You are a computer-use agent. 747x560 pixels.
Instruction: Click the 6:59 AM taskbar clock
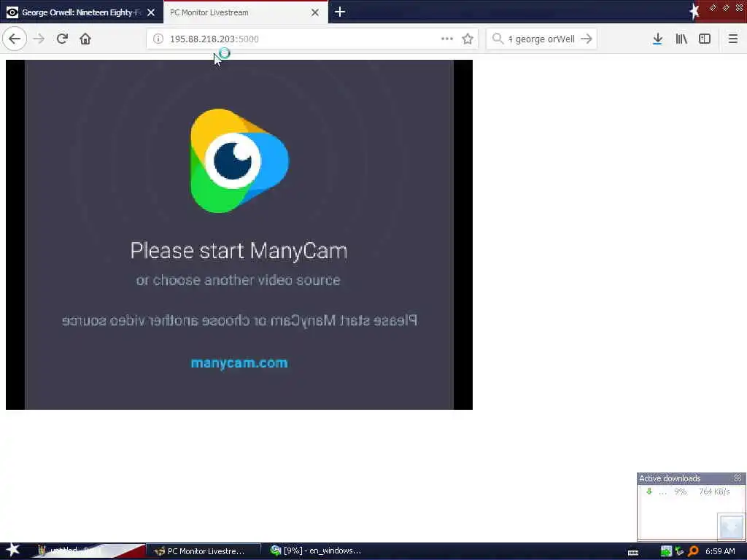point(720,551)
